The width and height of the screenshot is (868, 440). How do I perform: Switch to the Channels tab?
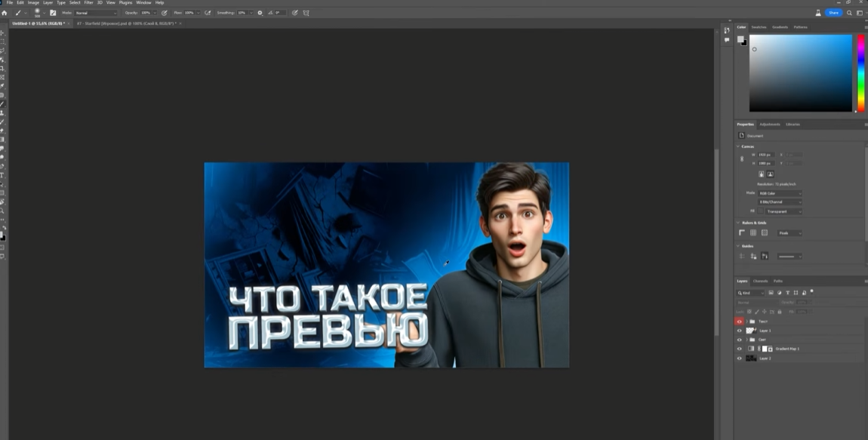[761, 282]
